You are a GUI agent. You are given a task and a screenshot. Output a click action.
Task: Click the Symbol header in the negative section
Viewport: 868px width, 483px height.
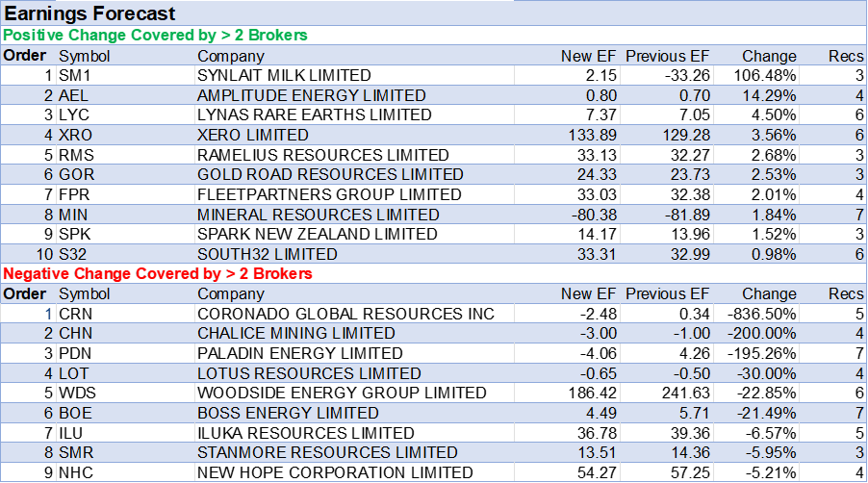(x=85, y=293)
